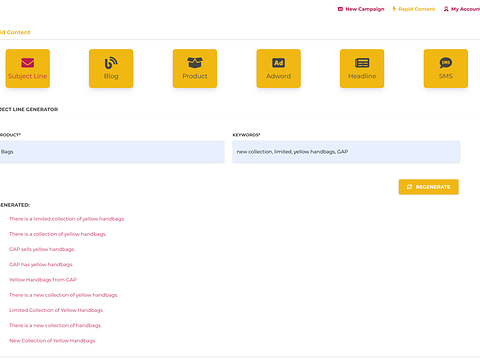The height and width of the screenshot is (360, 480).
Task: Select the Blog content card
Action: 111,69
